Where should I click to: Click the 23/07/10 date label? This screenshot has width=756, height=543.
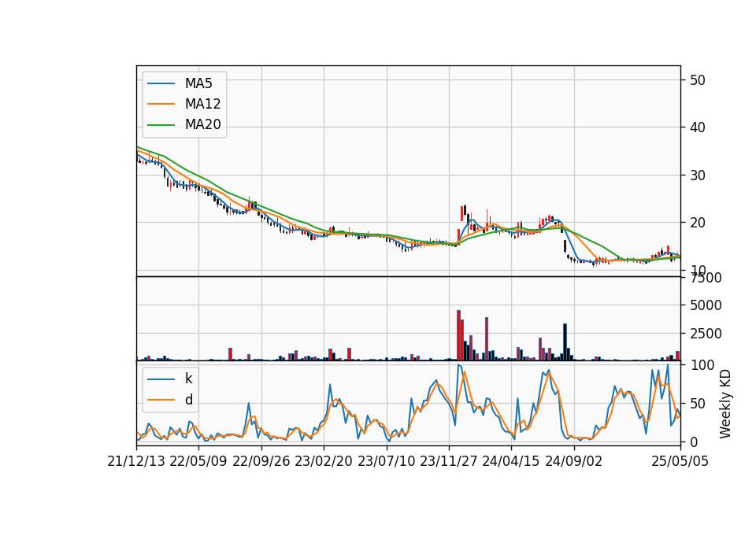pos(386,461)
